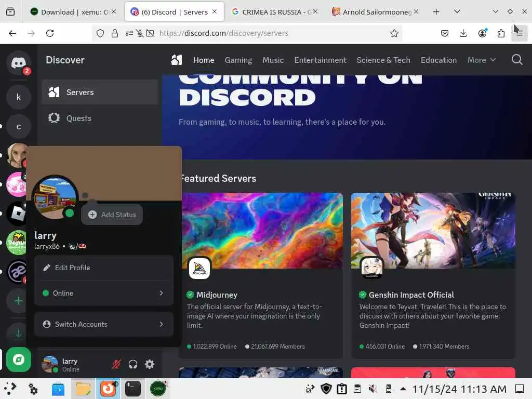
Task: Open the Midjourney server logo
Action: [x=199, y=269]
